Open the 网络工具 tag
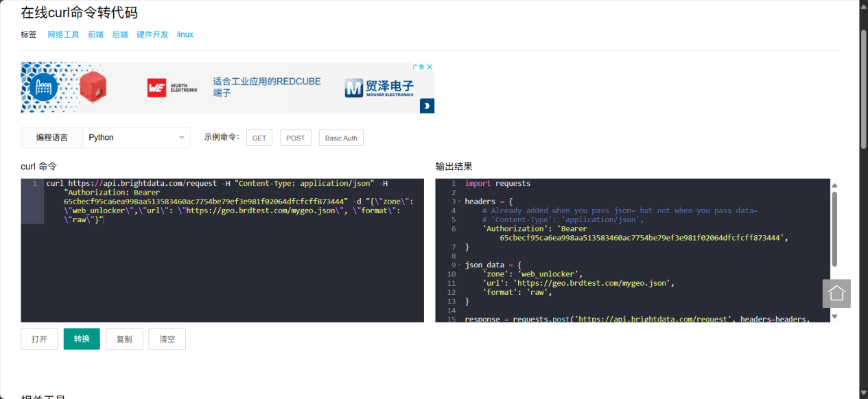Image resolution: width=868 pixels, height=399 pixels. pos(63,34)
